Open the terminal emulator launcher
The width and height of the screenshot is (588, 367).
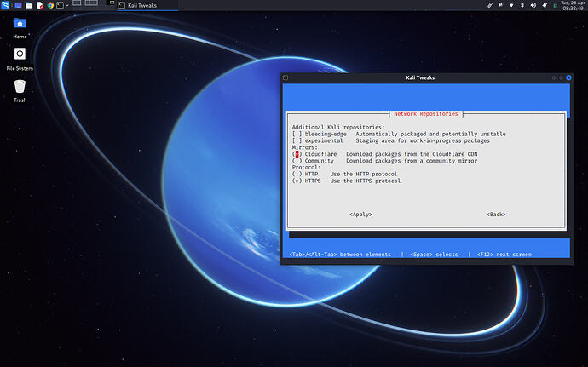point(60,5)
